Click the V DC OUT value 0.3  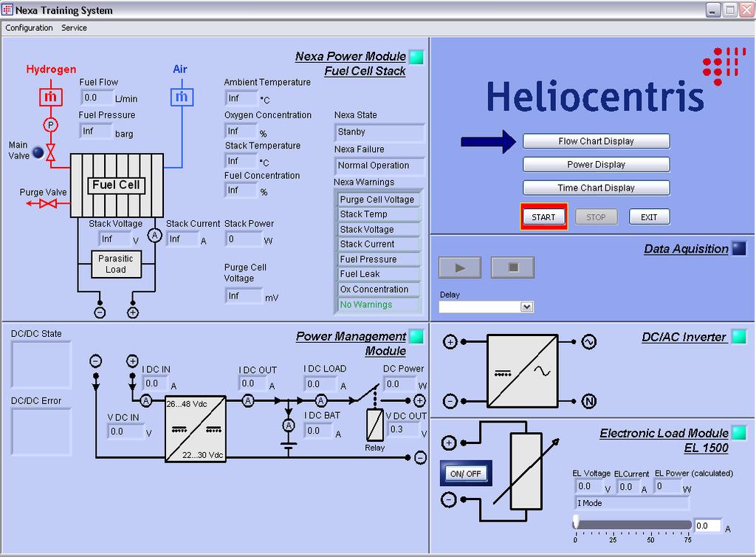[402, 429]
